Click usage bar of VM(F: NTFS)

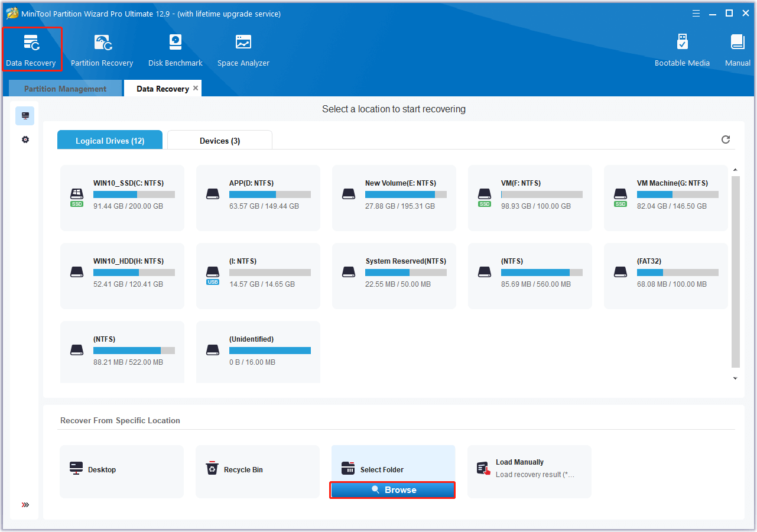(x=542, y=194)
